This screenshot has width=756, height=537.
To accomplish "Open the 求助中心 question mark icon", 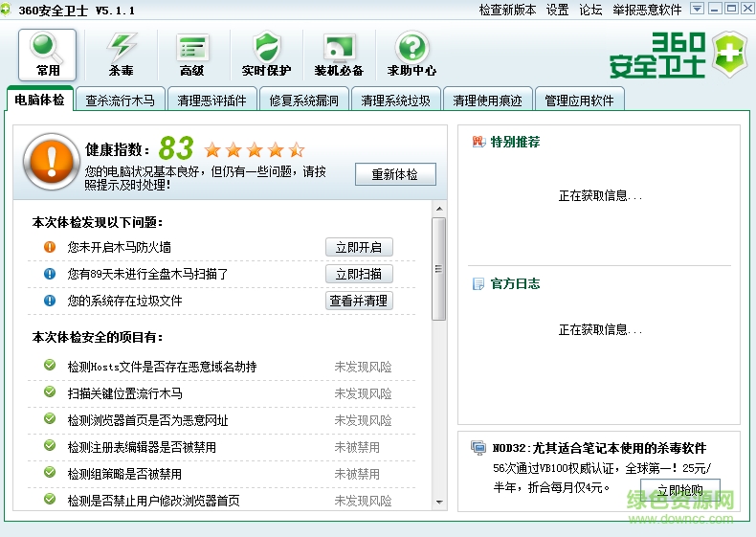I will coord(411,54).
